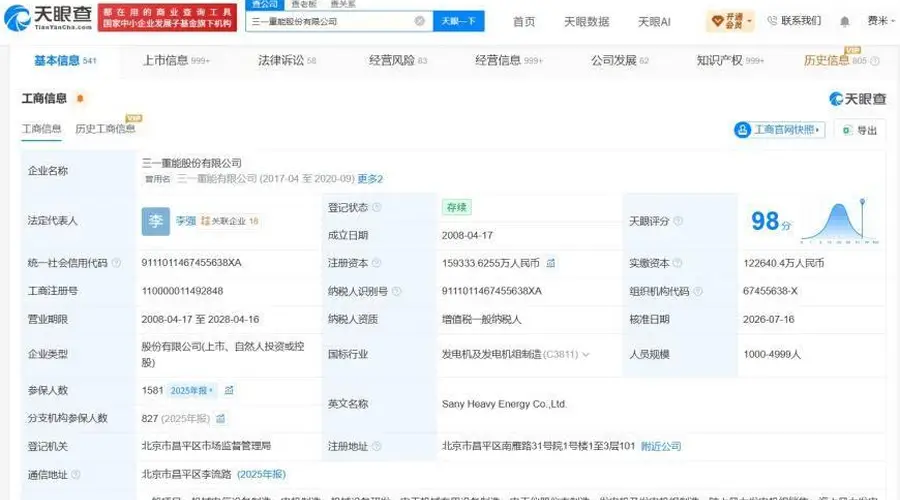
Task: Click the 关联企业 16 badge
Action: [x=230, y=221]
